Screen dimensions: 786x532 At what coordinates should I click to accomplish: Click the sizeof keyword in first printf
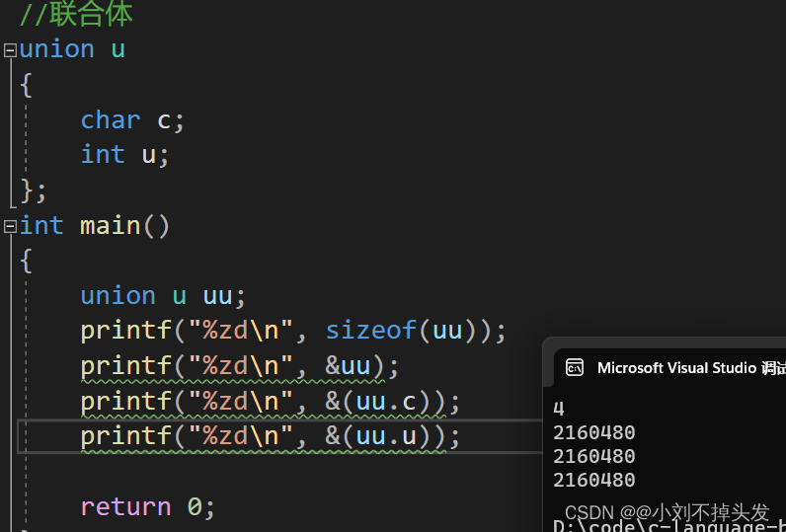[x=371, y=331]
